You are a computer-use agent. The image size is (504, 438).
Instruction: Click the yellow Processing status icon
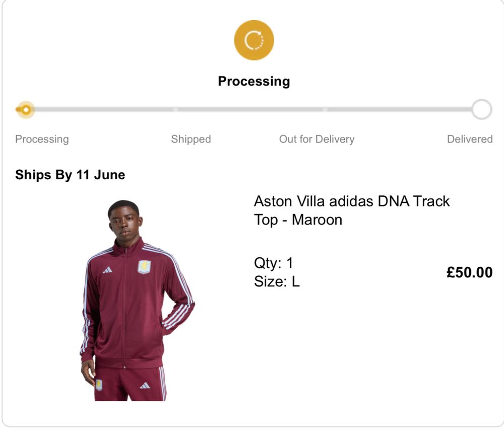(254, 40)
